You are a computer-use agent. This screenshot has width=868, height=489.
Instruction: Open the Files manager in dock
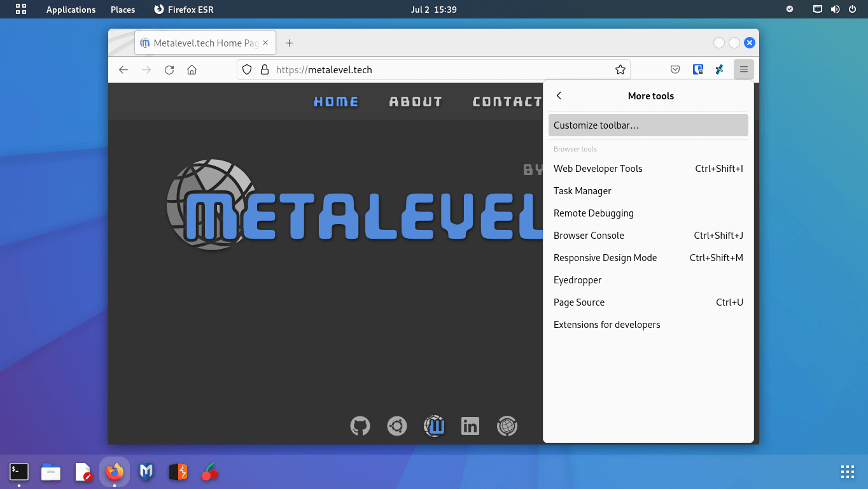pos(51,472)
